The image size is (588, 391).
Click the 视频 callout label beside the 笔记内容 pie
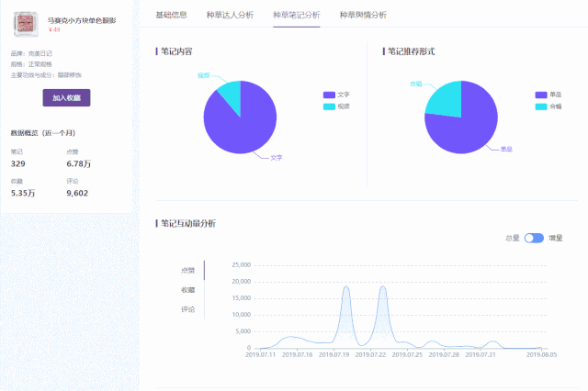pyautogui.click(x=204, y=75)
